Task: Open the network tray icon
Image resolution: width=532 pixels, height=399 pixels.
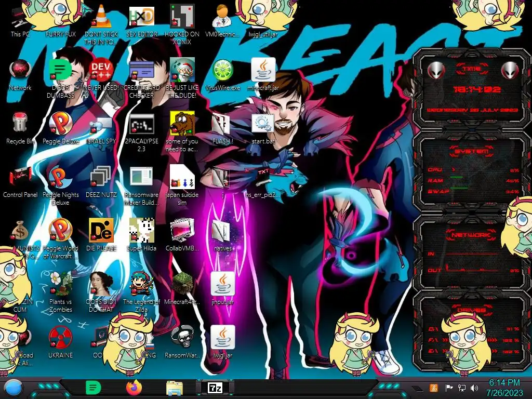Action: coord(461,388)
